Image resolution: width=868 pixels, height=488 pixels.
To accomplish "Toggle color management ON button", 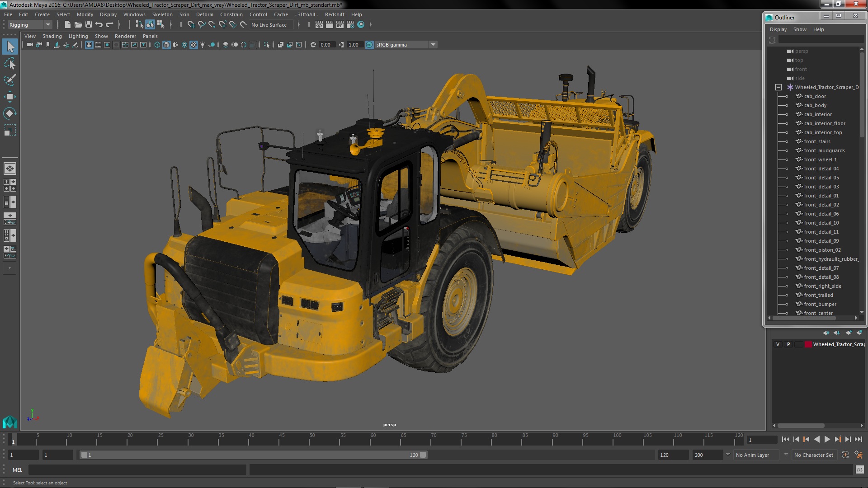I will 369,45.
